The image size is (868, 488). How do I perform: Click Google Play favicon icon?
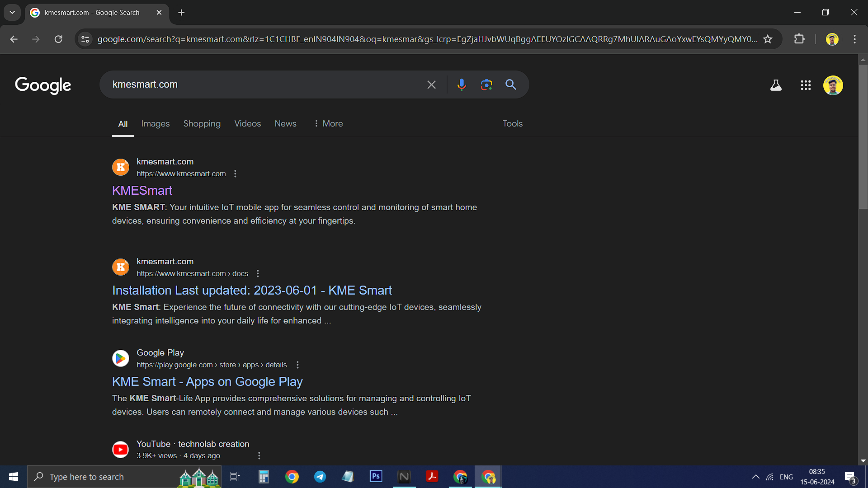(x=121, y=358)
